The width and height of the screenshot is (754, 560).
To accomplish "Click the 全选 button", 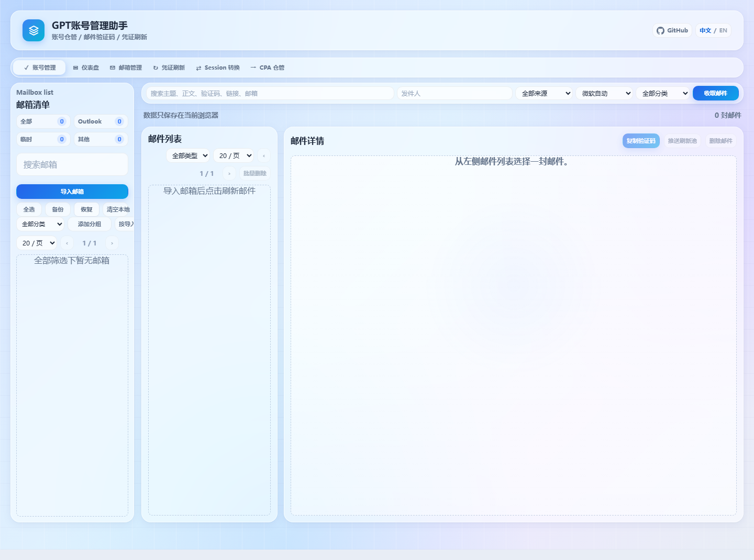I will pyautogui.click(x=29, y=209).
